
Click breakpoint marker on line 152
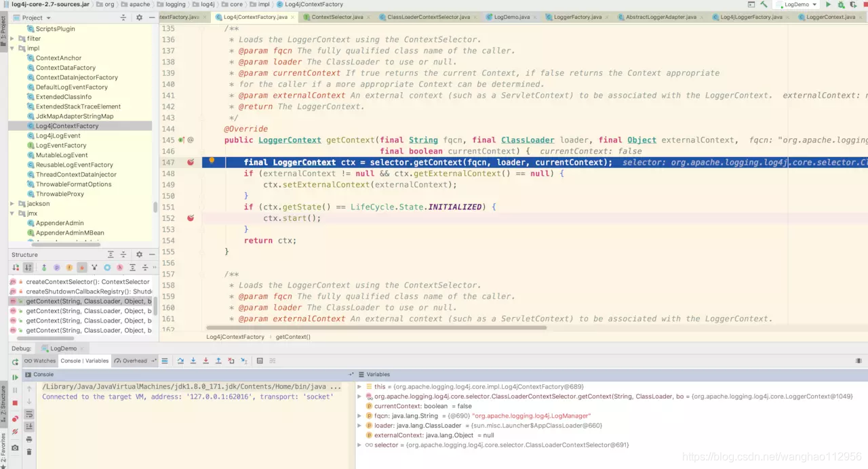coord(191,218)
